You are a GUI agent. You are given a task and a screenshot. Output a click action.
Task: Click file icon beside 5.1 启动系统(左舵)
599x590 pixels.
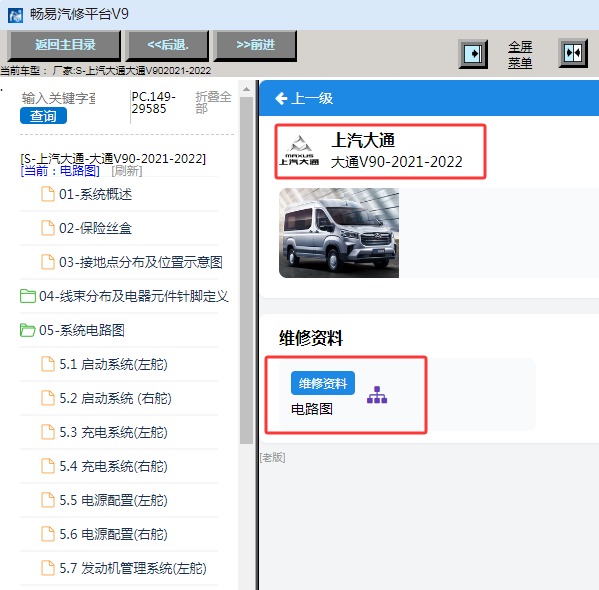tap(48, 364)
